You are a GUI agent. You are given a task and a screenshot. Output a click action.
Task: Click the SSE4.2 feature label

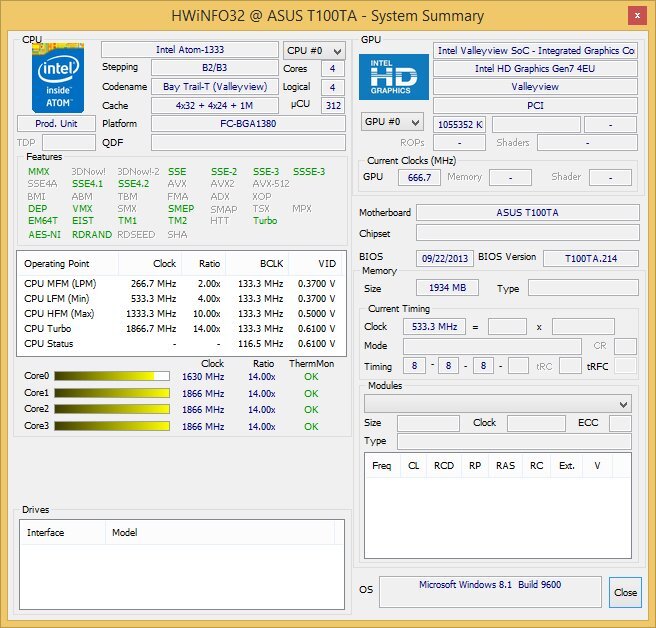[133, 184]
